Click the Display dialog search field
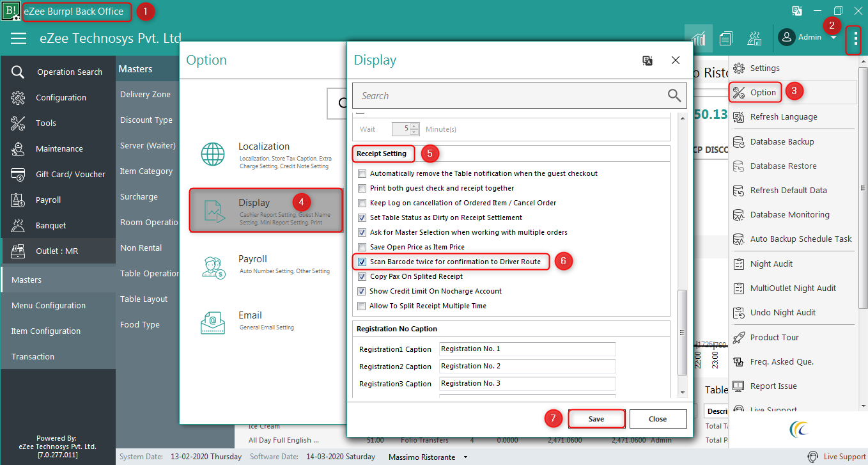The image size is (868, 465). pos(519,95)
